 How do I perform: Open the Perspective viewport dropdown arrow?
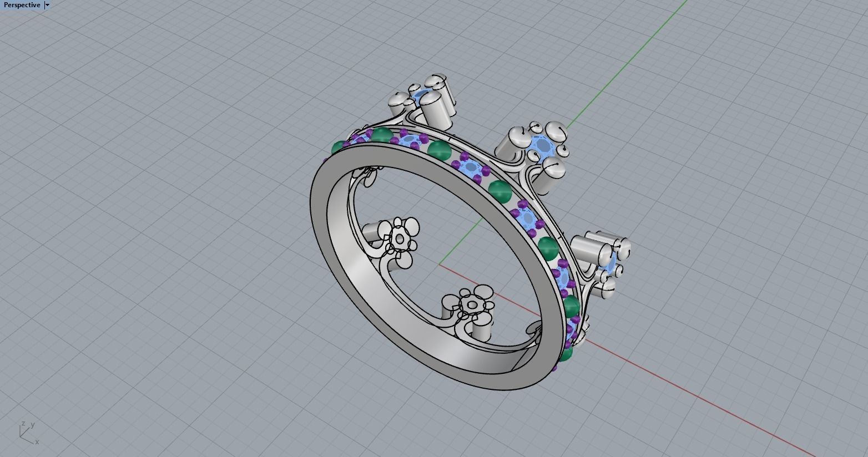[47, 5]
